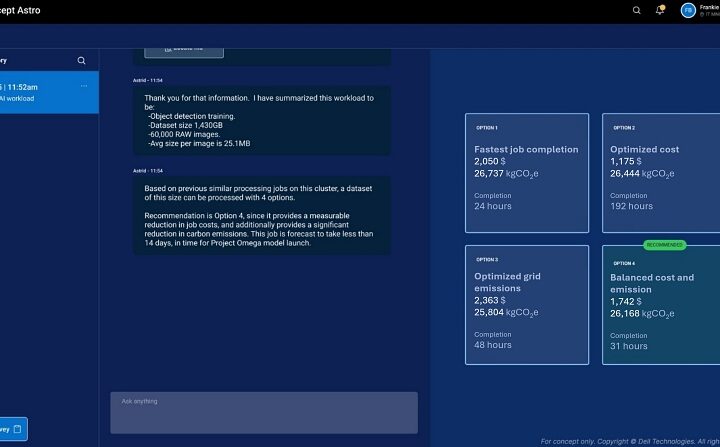Click the "26,737 kgCO2e" emissions value
The width and height of the screenshot is (720, 447).
pyautogui.click(x=506, y=174)
